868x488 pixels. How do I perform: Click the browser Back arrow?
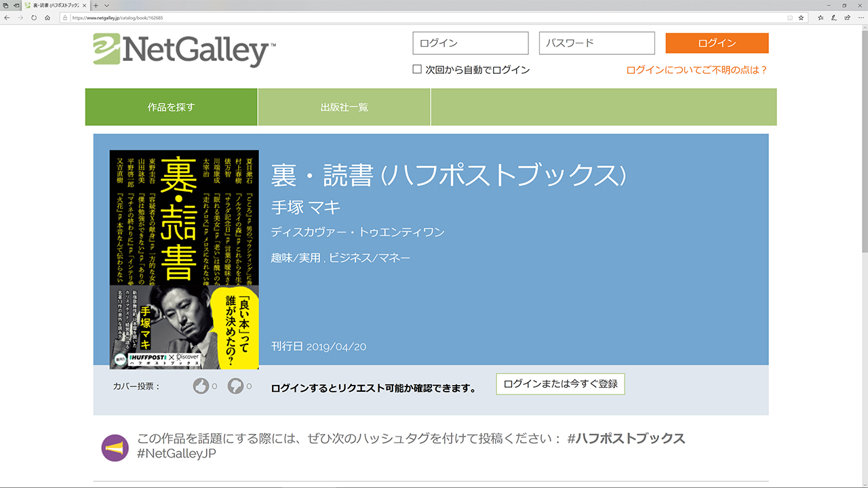7,18
